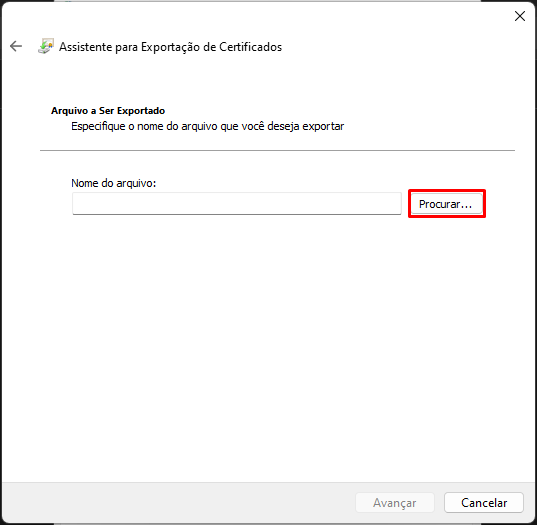Image resolution: width=537 pixels, height=525 pixels.
Task: Click the wizard title 'Assistente para Exportação de Certificados'
Action: coord(170,47)
